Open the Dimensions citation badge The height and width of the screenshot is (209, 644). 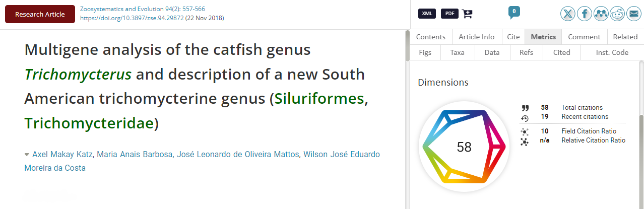[x=464, y=147]
